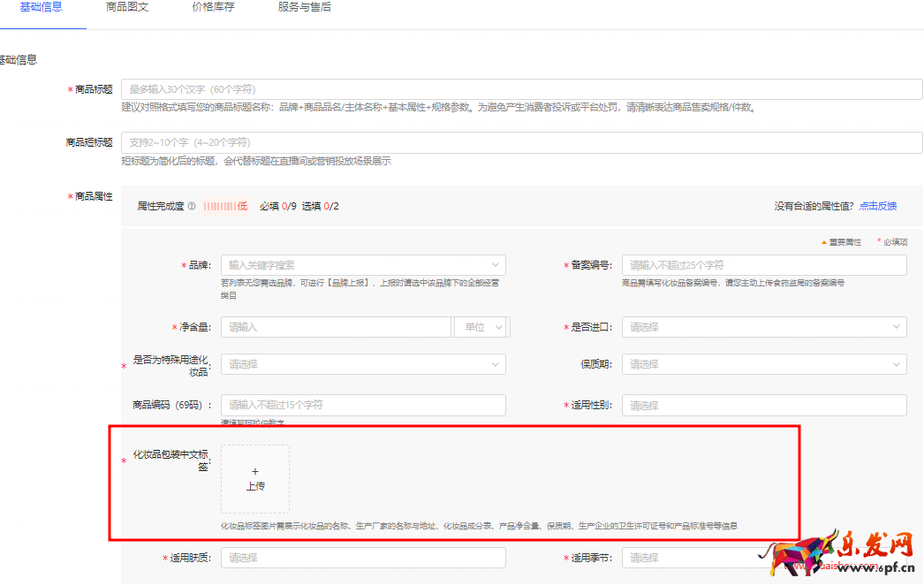Focus the 商品短标题 input field

pyautogui.click(x=521, y=142)
